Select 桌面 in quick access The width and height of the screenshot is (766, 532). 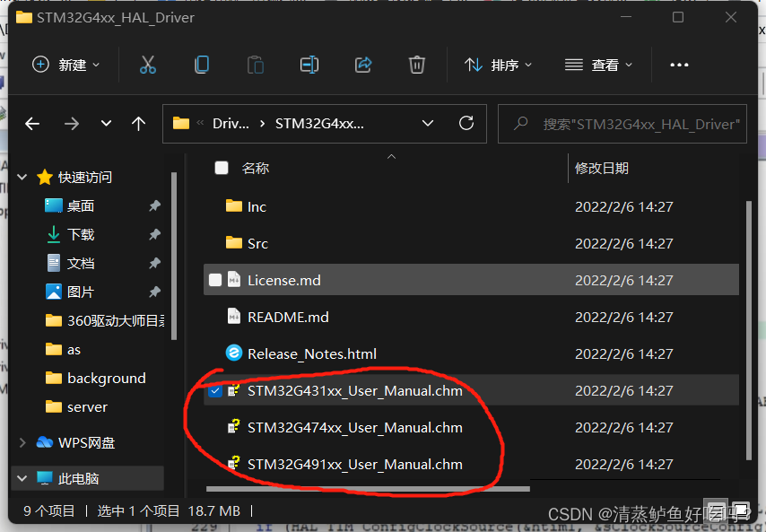tap(80, 205)
